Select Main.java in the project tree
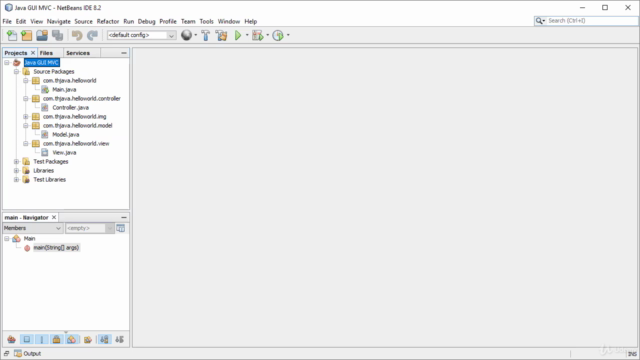The image size is (640, 360). [x=64, y=89]
